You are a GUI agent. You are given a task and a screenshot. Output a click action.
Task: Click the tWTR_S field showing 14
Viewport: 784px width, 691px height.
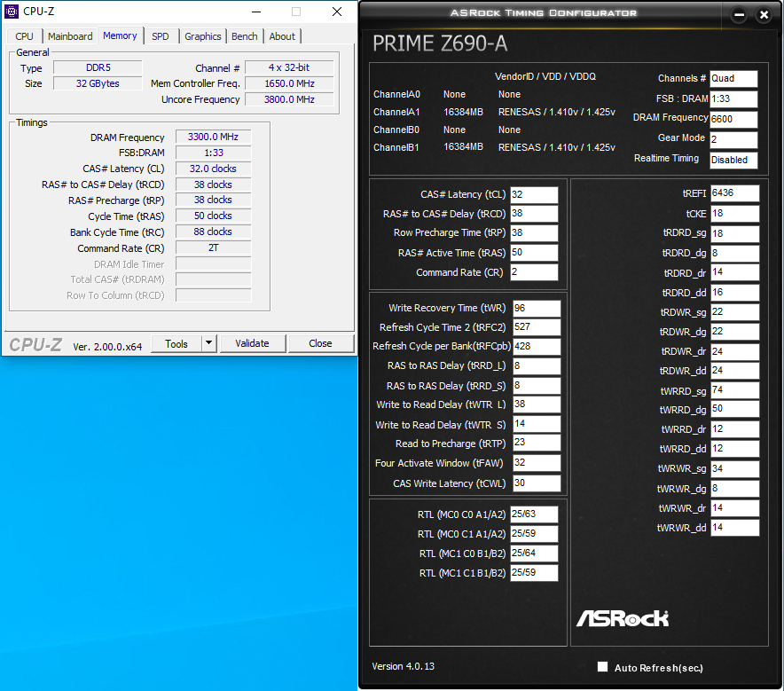(x=537, y=424)
